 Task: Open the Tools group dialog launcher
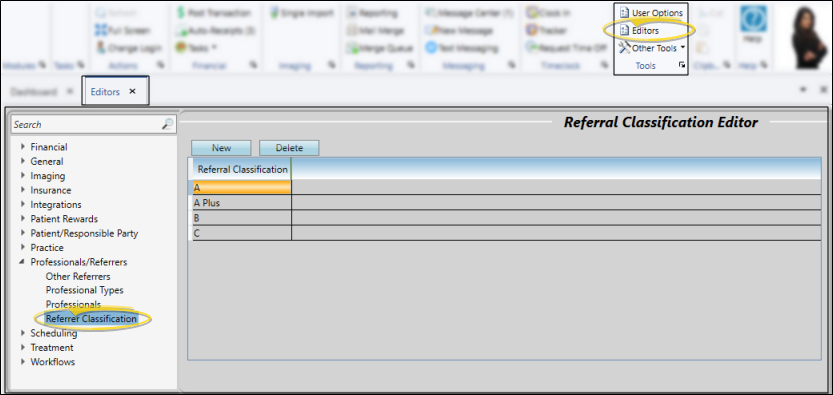(682, 65)
